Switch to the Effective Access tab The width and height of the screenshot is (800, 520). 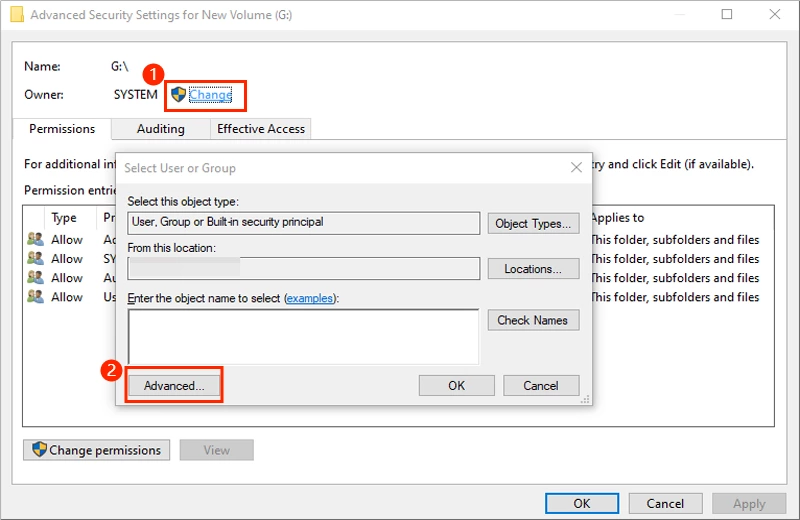pos(261,129)
